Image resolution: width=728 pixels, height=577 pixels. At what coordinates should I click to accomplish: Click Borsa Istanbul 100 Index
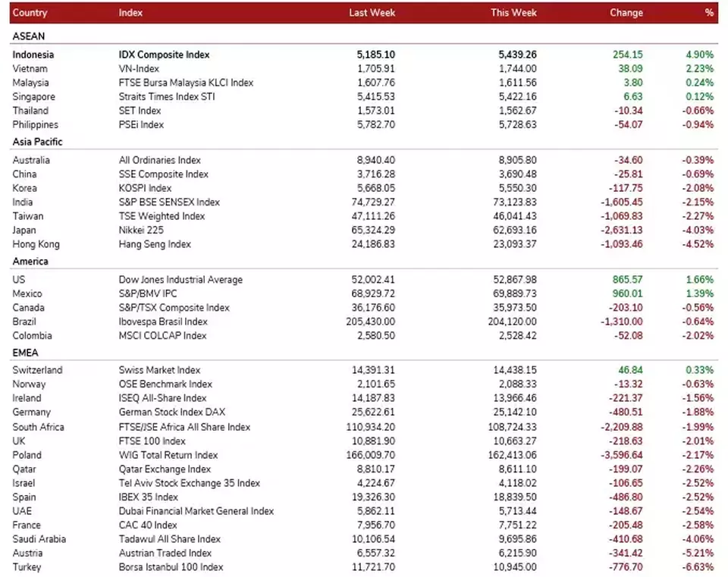171,567
